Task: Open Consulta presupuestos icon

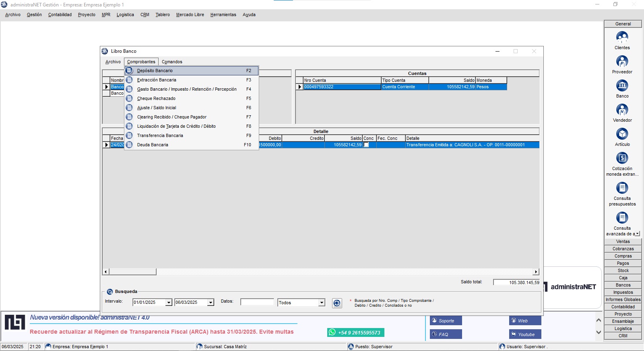Action: [x=622, y=188]
